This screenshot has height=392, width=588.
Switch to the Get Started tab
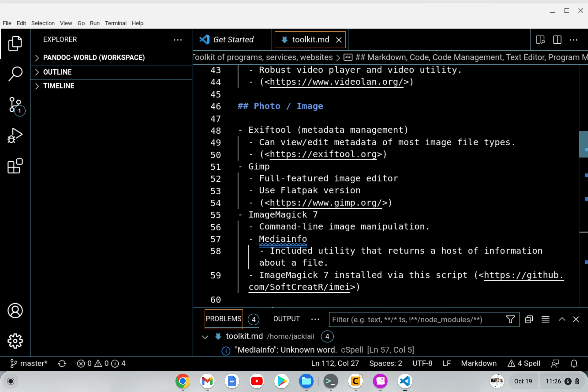pyautogui.click(x=233, y=40)
